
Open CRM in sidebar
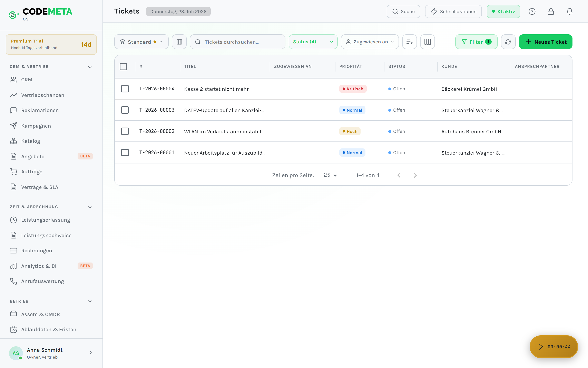click(x=51, y=80)
